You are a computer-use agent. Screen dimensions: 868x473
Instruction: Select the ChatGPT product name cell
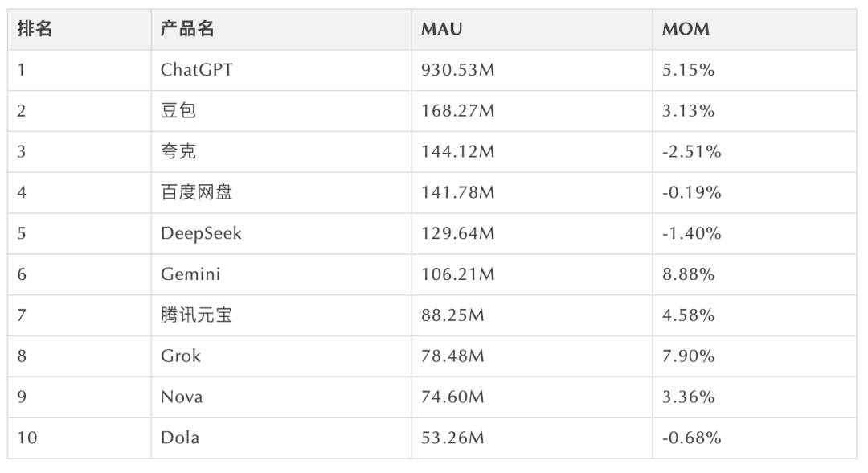pos(197,70)
